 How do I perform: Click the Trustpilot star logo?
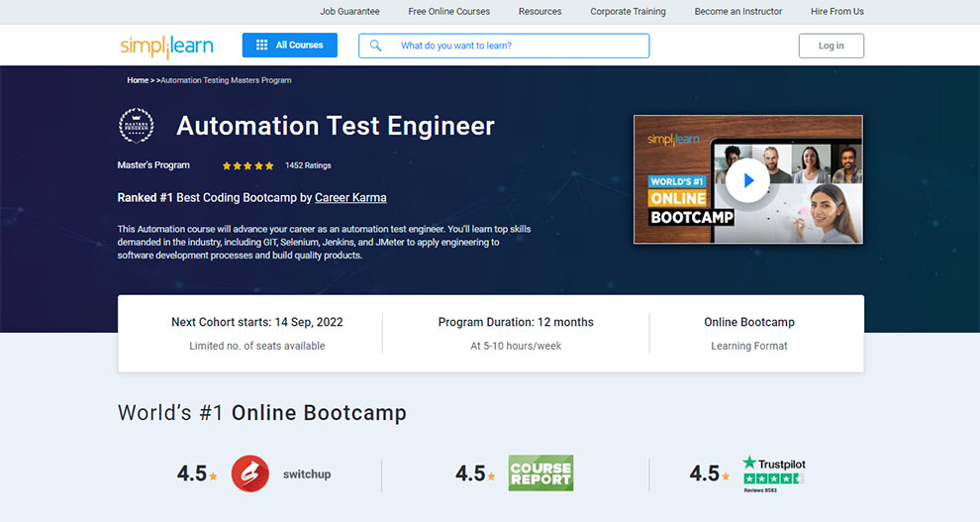(749, 464)
